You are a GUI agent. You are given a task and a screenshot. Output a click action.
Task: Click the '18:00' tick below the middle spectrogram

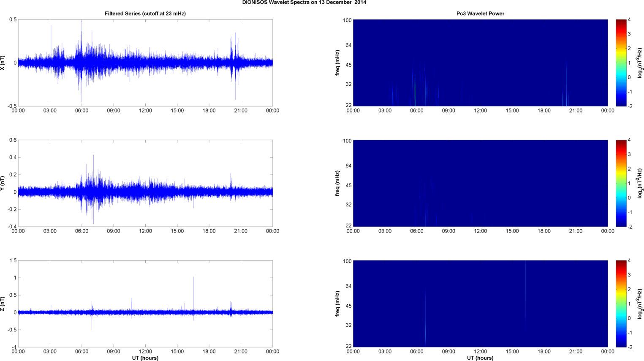(544, 231)
